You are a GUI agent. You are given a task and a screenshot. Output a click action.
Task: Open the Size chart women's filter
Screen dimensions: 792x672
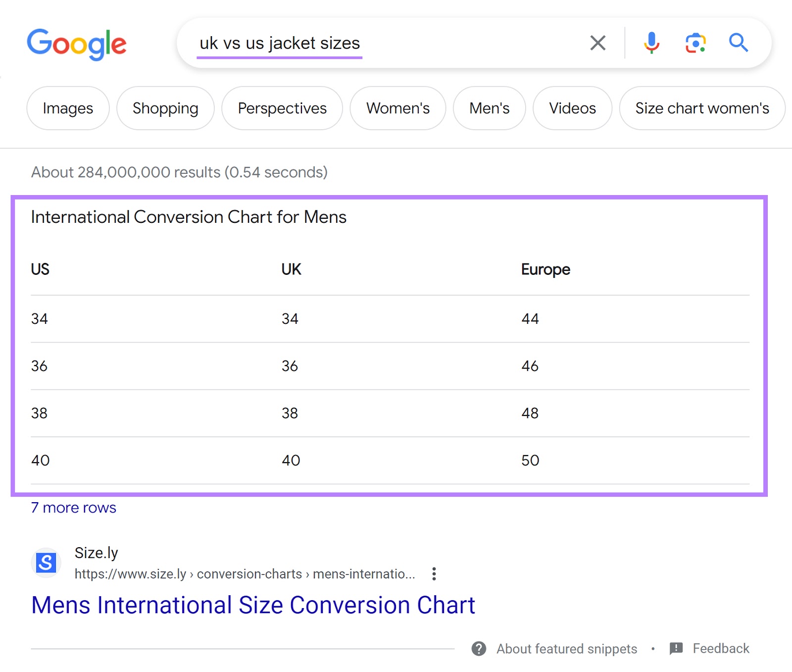click(701, 108)
